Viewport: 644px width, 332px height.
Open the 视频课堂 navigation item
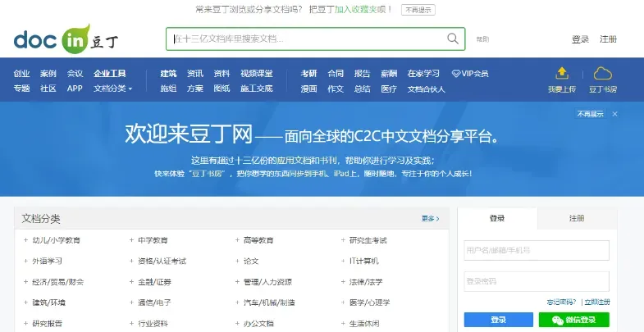coord(257,74)
